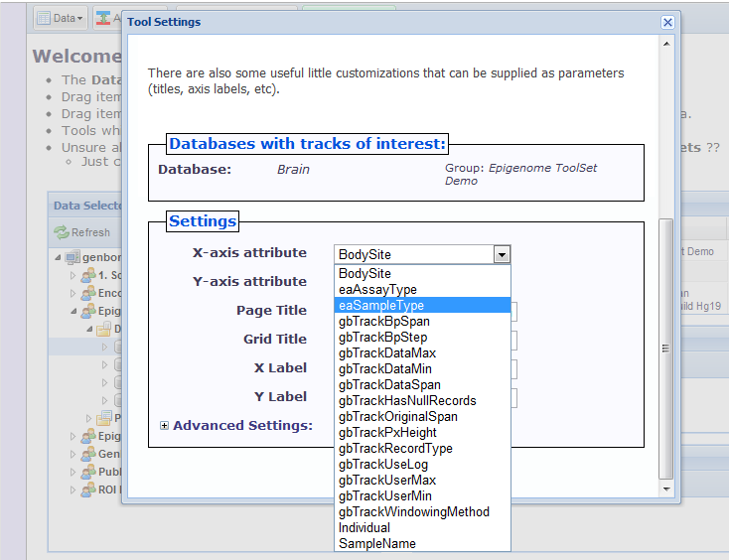The height and width of the screenshot is (560, 729).
Task: Click the Publ group users icon
Action: click(x=87, y=472)
